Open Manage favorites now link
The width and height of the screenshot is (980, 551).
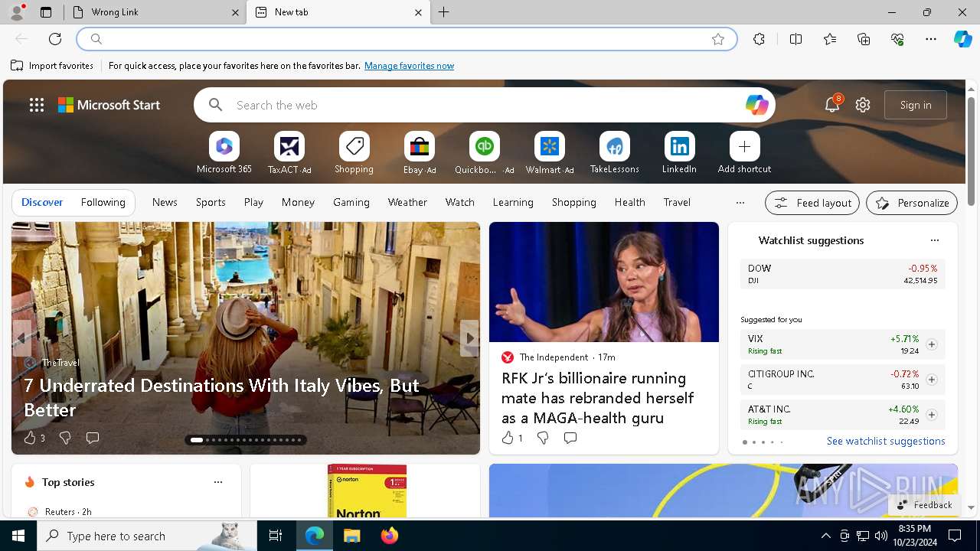(409, 66)
